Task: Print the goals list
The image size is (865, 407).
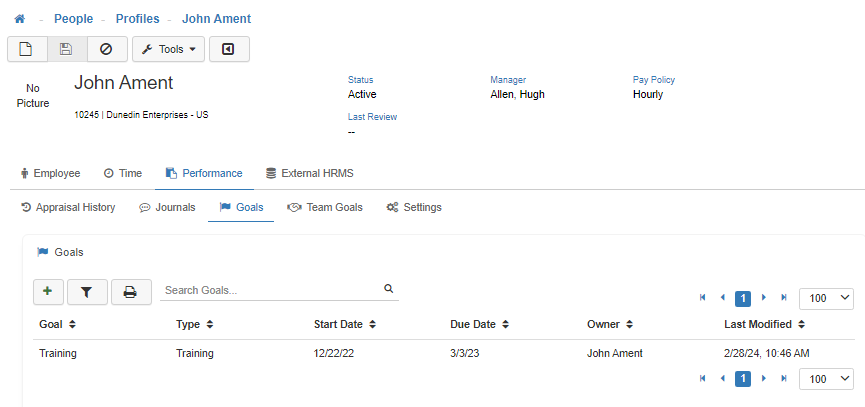Action: 130,291
